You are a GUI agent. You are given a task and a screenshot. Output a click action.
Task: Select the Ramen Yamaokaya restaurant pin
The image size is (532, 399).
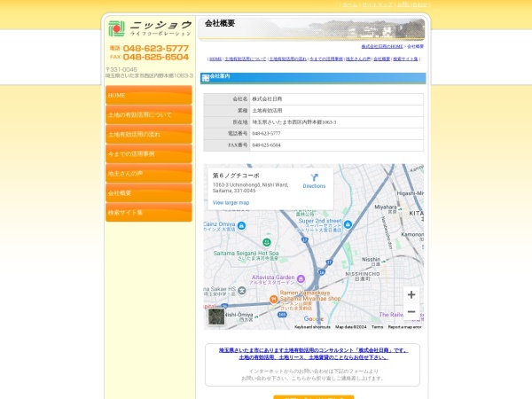(x=273, y=300)
